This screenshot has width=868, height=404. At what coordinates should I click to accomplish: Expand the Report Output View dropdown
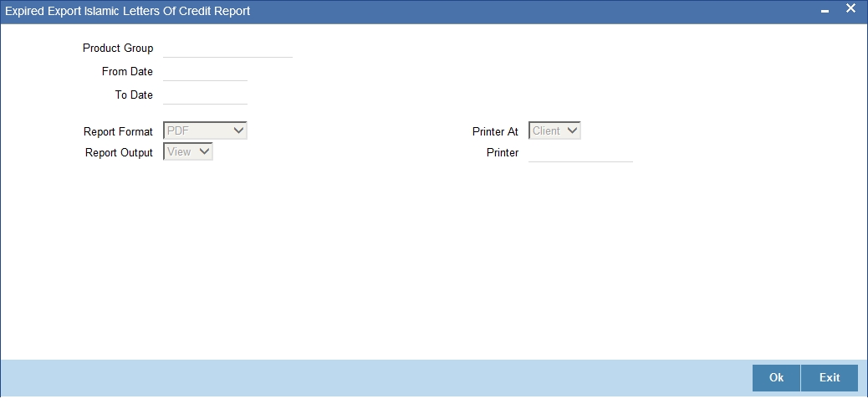pyautogui.click(x=188, y=151)
